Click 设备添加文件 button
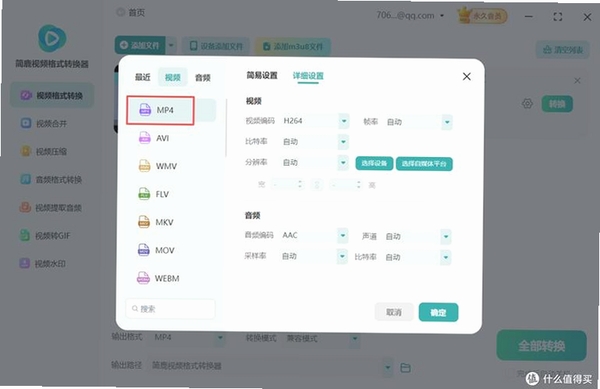The image size is (600, 389). (x=216, y=46)
